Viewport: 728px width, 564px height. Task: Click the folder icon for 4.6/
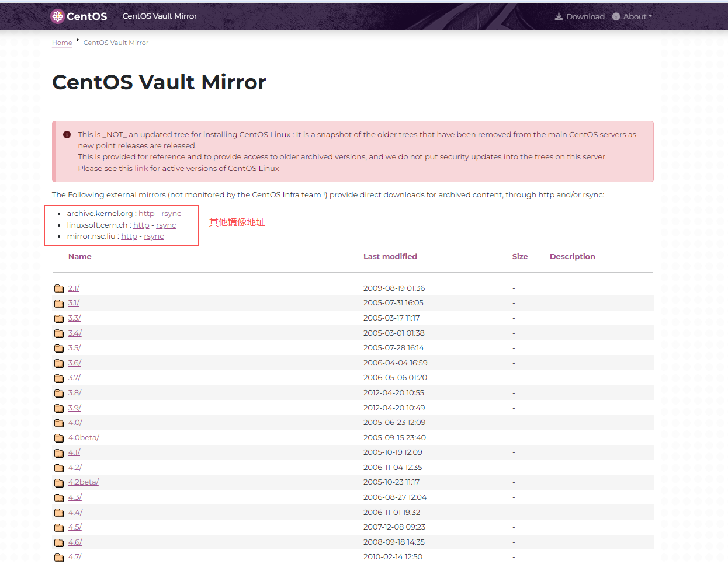pos(59,542)
